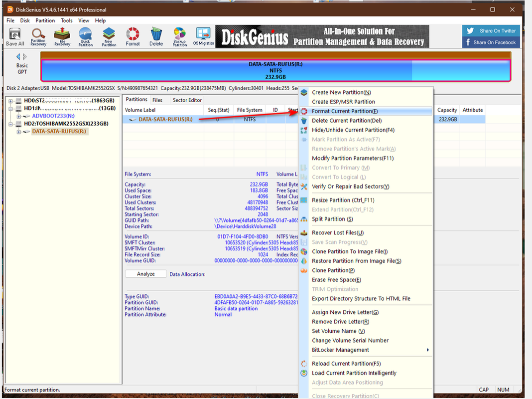Viewport: 532px width, 399px height.
Task: Select HD0 disk entry (1863GB) in tree
Action: [x=69, y=101]
